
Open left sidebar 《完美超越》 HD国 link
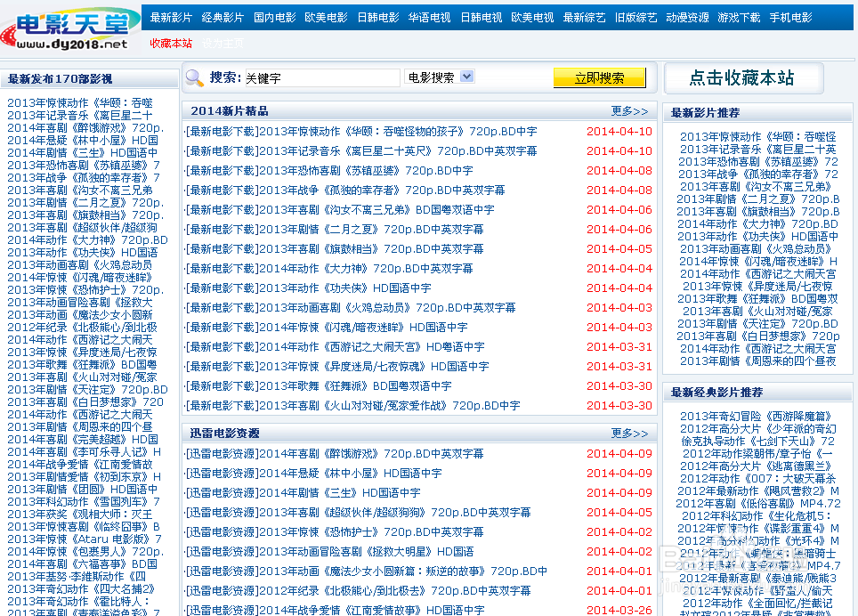pos(83,439)
